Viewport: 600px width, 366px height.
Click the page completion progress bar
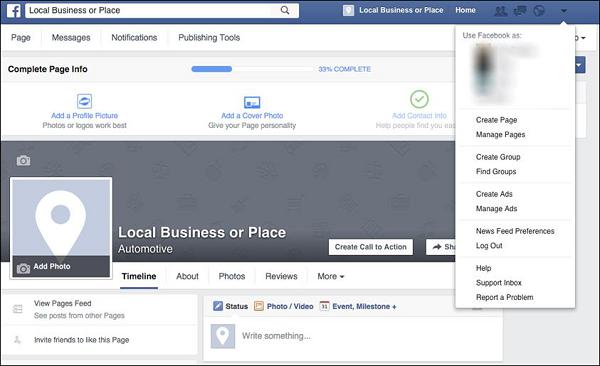coord(252,69)
